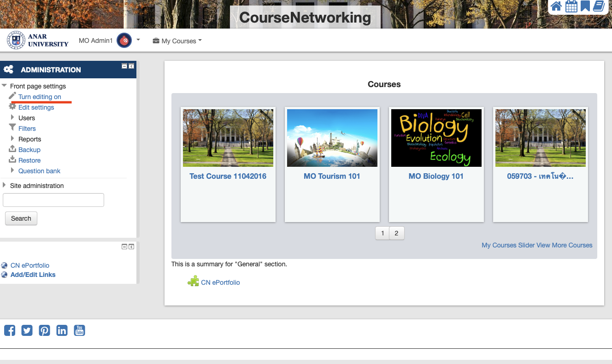Open the Backup link

29,150
